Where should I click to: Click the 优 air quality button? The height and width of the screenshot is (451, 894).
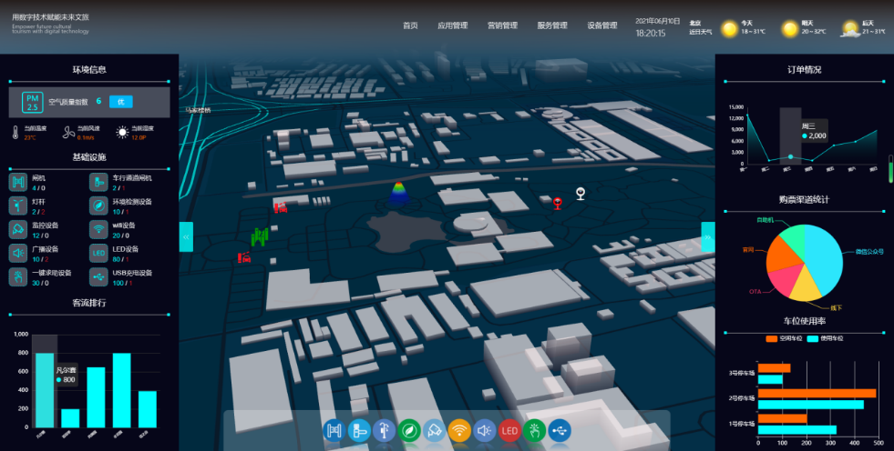tap(120, 101)
